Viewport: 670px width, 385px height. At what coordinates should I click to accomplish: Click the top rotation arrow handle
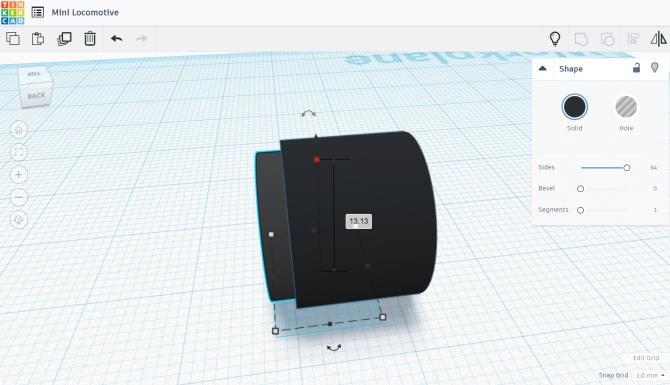[x=309, y=114]
